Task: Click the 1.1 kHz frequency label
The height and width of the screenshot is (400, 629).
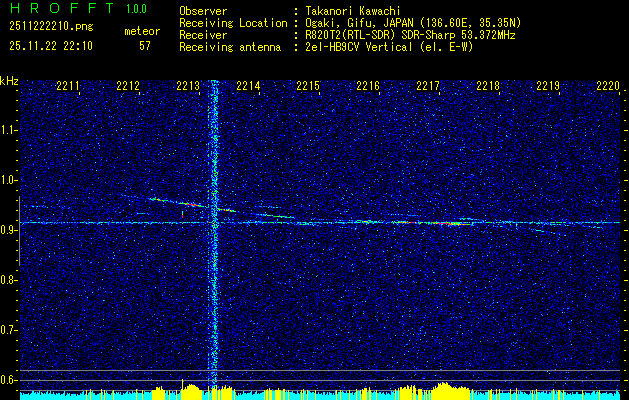Action: 8,130
